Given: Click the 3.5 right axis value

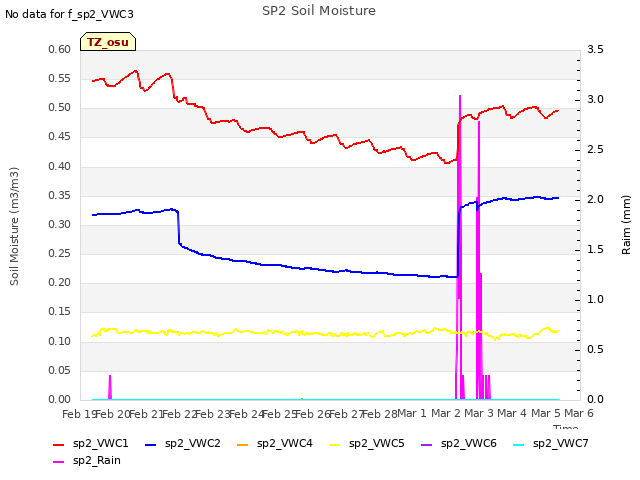Looking at the screenshot, I should pos(595,49).
